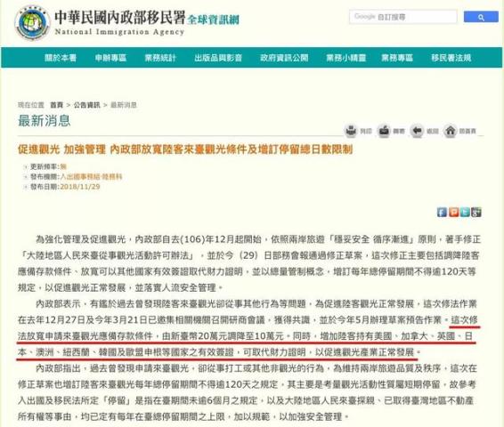Screen dimensions: 504x427
Task: Open the 政府資訊公開 menu
Action: (284, 58)
